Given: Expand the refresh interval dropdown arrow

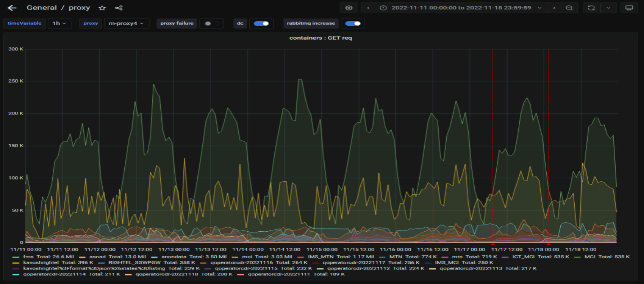Looking at the screenshot, I should point(608,8).
